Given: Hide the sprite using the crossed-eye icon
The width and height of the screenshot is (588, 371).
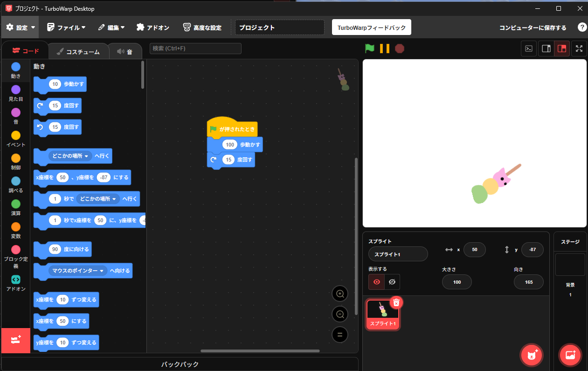Looking at the screenshot, I should pyautogui.click(x=392, y=282).
